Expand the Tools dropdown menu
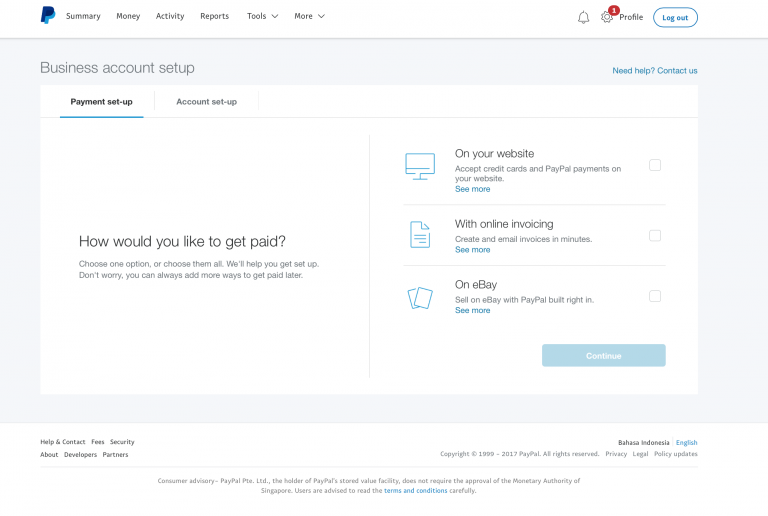The image size is (768, 516). click(x=263, y=16)
